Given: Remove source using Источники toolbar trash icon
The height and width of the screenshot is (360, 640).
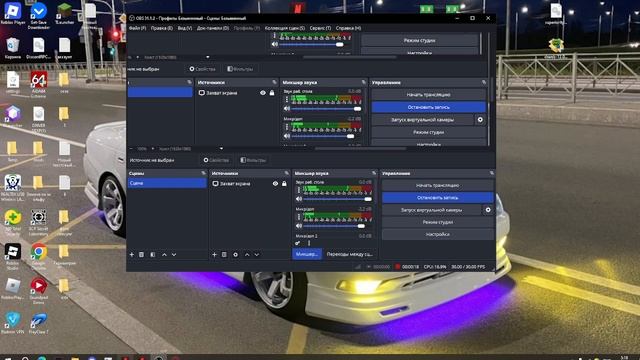Looking at the screenshot, I should tap(224, 255).
